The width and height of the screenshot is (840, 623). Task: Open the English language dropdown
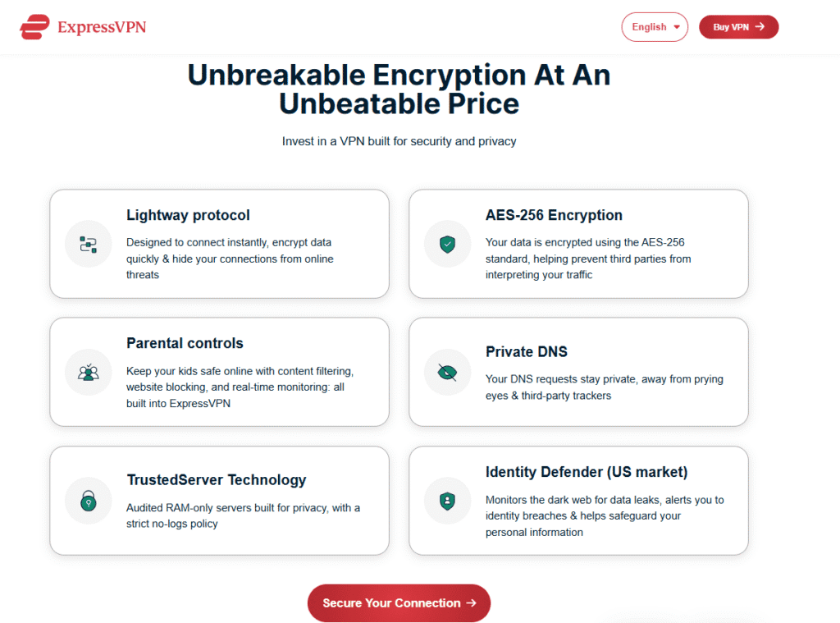(x=655, y=26)
